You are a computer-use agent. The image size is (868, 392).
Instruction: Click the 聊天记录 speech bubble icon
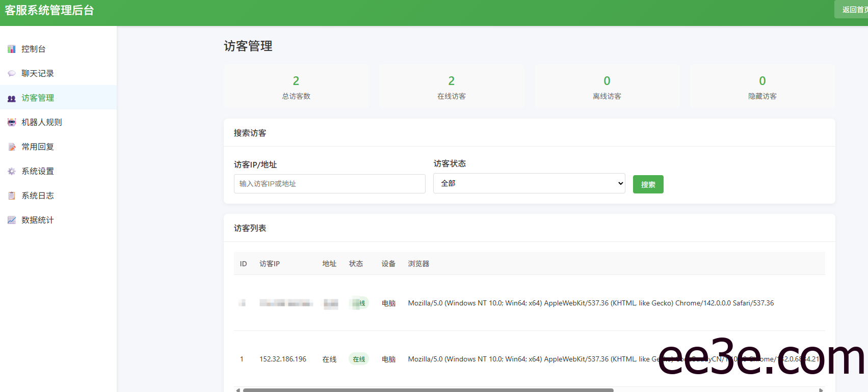click(12, 73)
